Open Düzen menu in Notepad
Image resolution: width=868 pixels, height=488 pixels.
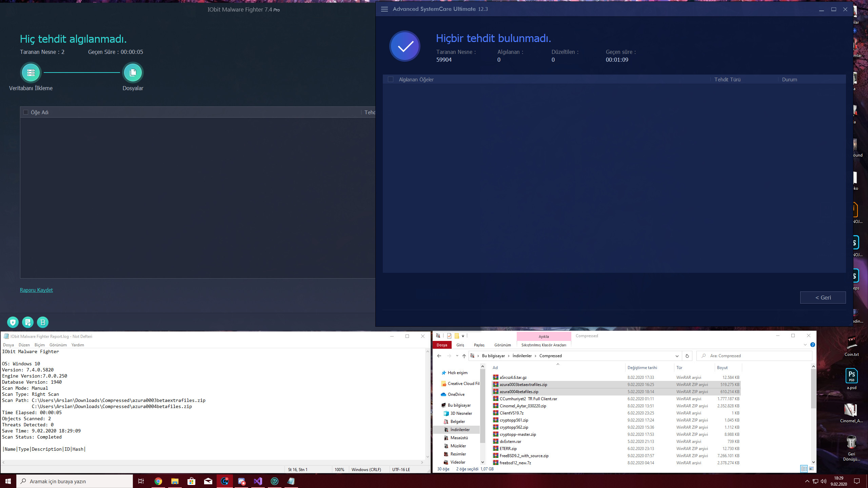click(24, 345)
